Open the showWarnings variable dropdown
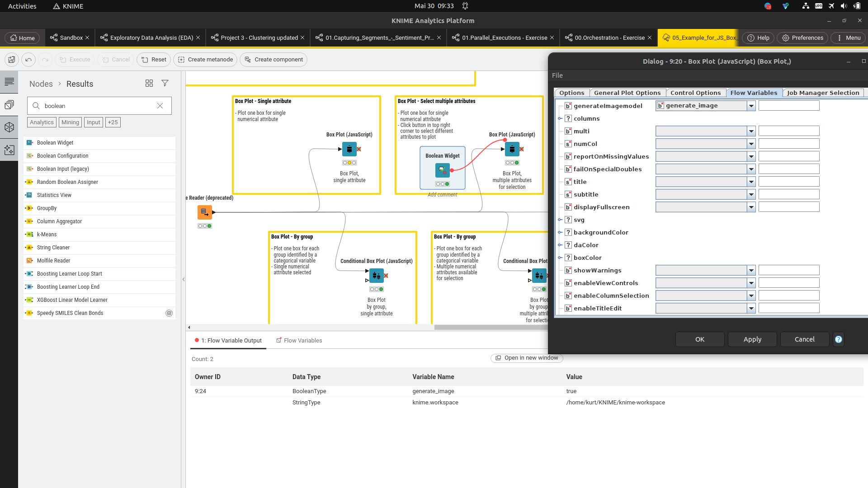The image size is (868, 488). click(751, 270)
